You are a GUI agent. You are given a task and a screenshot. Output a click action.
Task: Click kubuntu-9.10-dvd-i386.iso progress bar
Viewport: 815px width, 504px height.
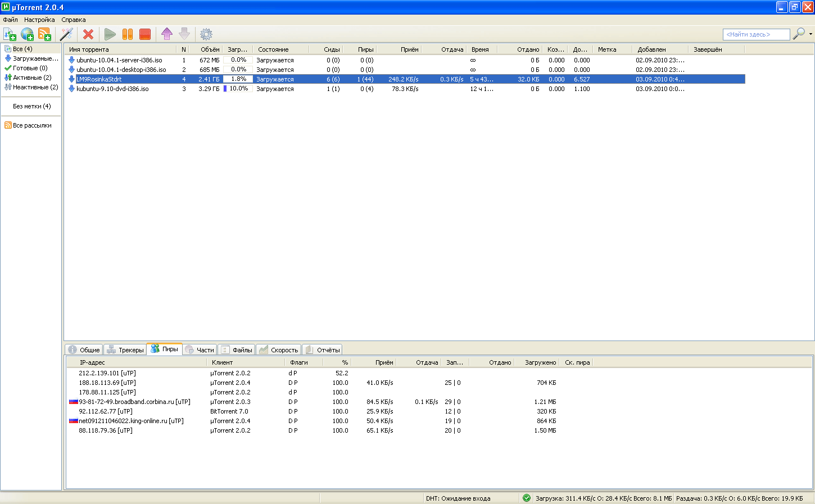click(x=237, y=89)
